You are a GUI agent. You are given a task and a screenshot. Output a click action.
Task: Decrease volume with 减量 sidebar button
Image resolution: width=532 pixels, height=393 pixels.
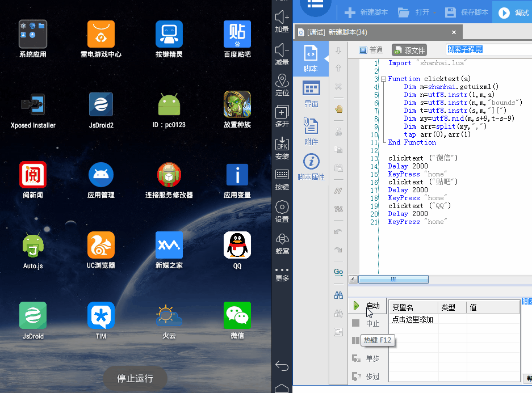pyautogui.click(x=282, y=54)
